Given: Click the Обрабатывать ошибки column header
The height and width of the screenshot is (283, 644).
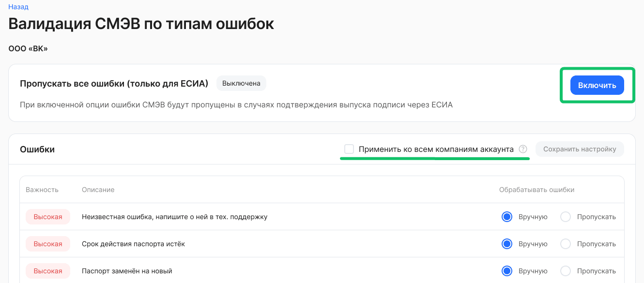Looking at the screenshot, I should 537,190.
